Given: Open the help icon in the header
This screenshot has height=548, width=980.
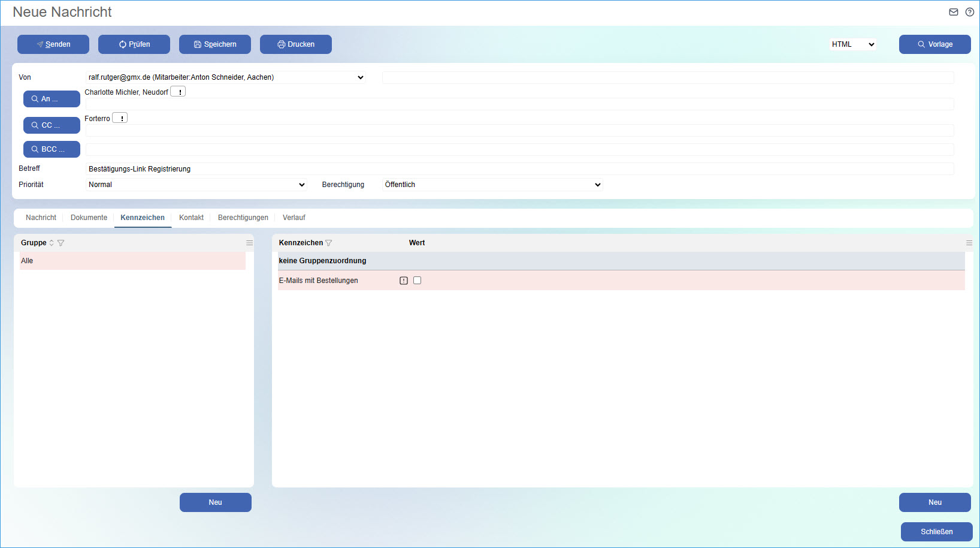Looking at the screenshot, I should click(x=970, y=11).
